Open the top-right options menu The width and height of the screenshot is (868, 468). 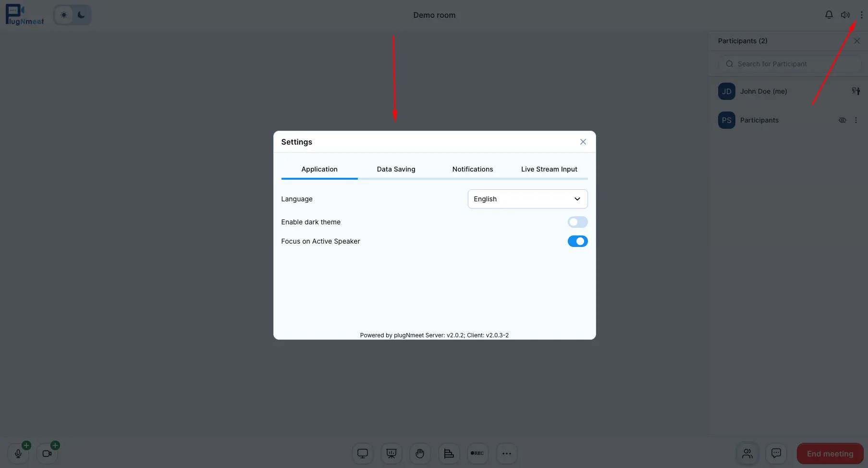862,14
